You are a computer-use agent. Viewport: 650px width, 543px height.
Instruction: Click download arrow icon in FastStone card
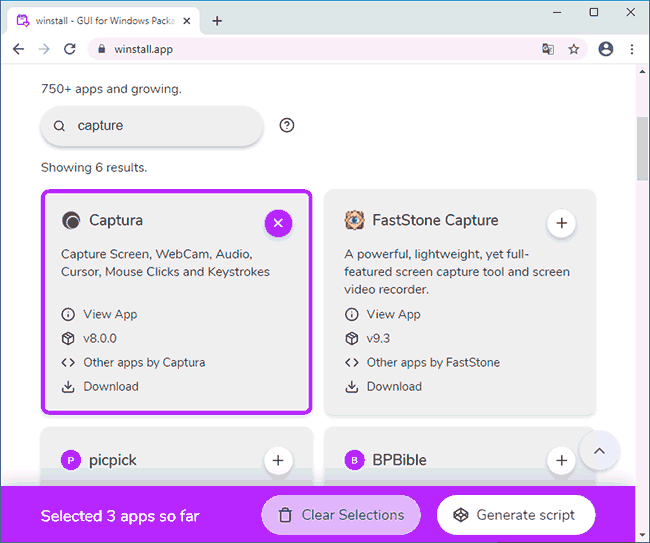(x=352, y=386)
